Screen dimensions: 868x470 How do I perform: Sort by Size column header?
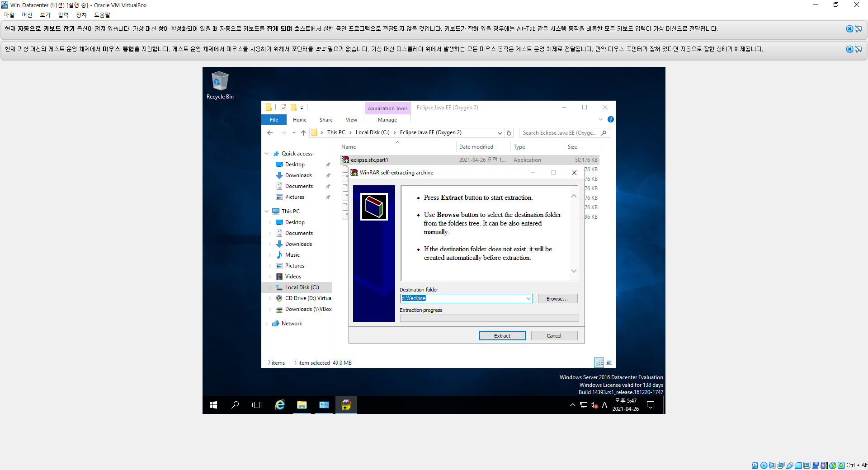[x=583, y=147]
